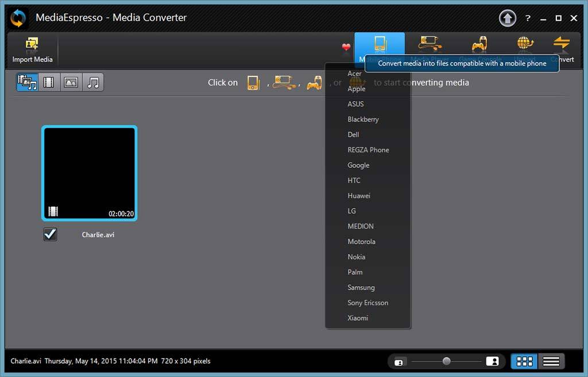Screen dimensions: 588x377
Task: Click the upgrade arrow icon in title bar
Action: (507, 18)
